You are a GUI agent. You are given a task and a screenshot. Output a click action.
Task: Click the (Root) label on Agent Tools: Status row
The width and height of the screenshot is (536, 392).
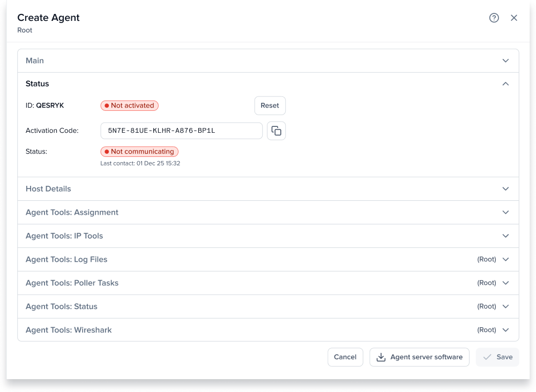[487, 307]
